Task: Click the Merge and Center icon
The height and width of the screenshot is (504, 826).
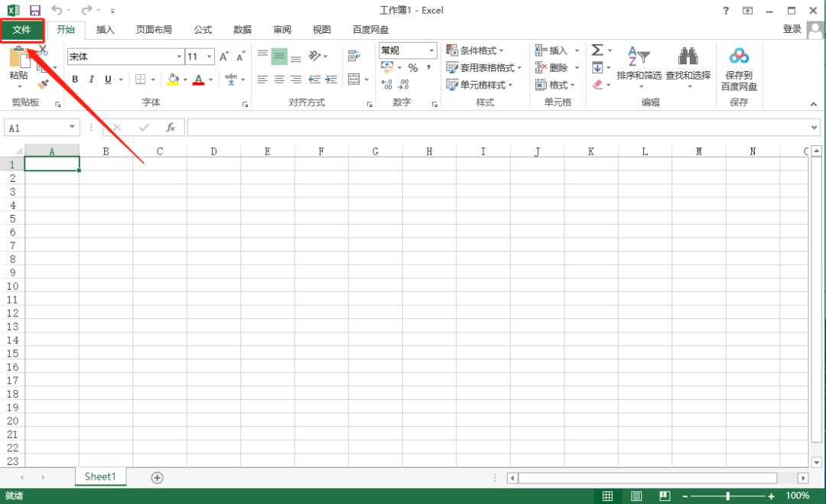Action: [354, 80]
